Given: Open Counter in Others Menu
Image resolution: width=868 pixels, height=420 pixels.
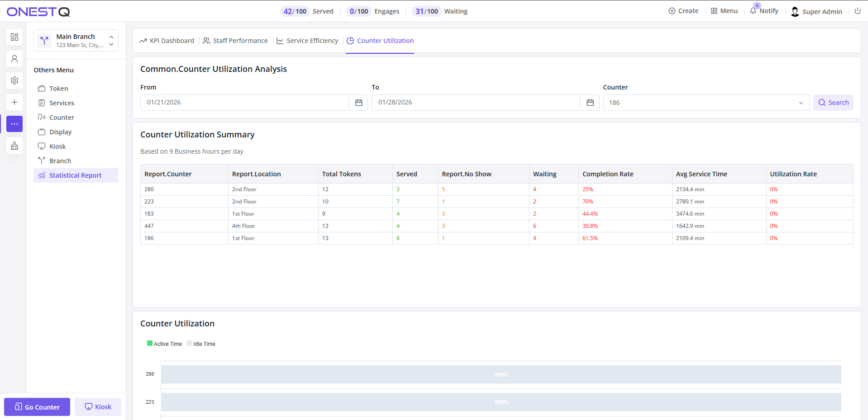Looking at the screenshot, I should (76, 118).
